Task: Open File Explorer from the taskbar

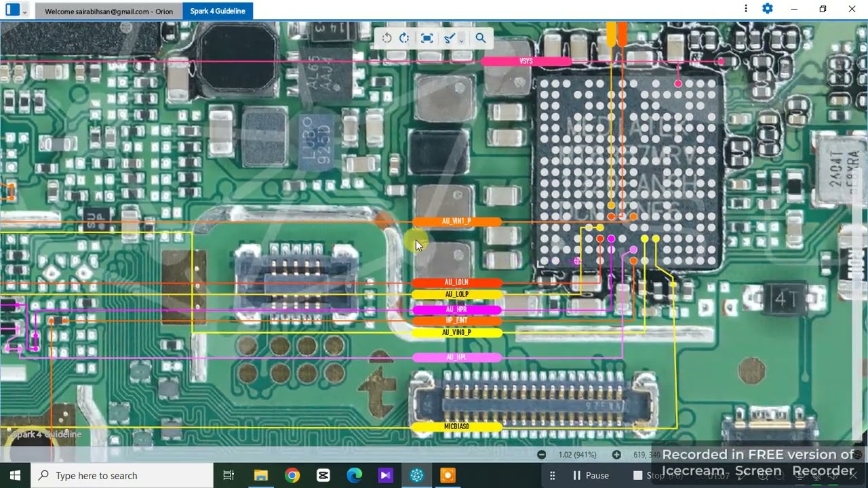Action: coord(261,475)
